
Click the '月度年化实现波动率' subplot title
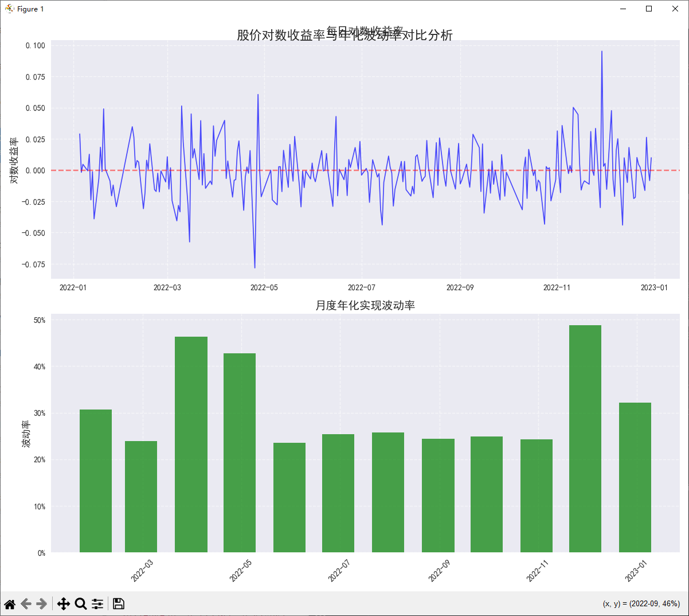tap(365, 306)
